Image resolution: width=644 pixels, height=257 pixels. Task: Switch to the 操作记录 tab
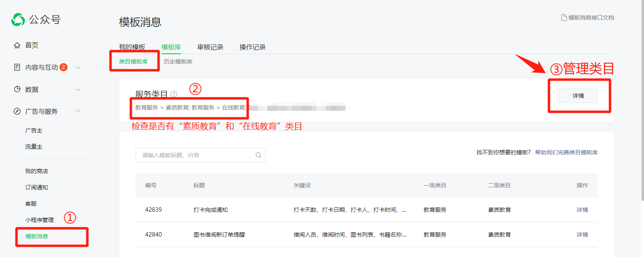point(252,47)
